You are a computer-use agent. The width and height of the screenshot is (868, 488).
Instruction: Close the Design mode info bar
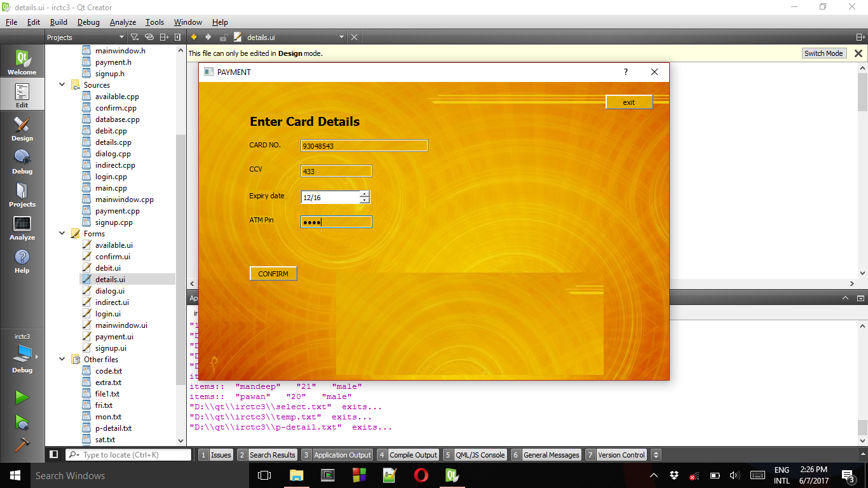coord(858,53)
